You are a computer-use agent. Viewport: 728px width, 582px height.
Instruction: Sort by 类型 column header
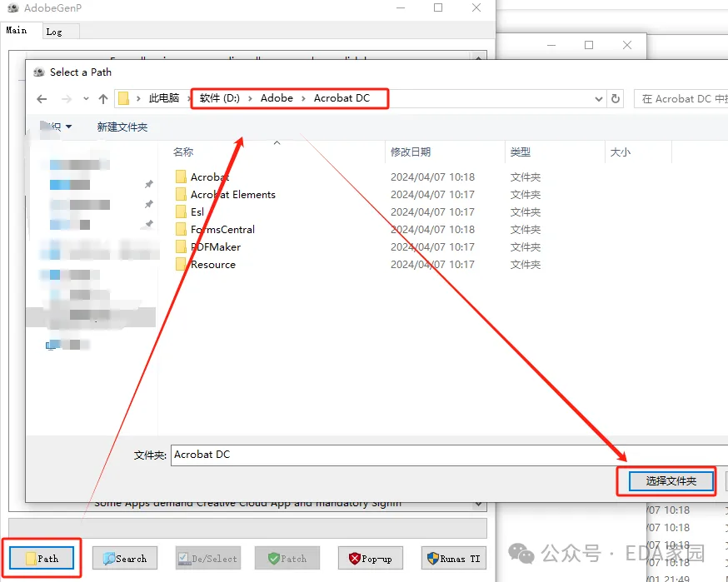click(520, 152)
